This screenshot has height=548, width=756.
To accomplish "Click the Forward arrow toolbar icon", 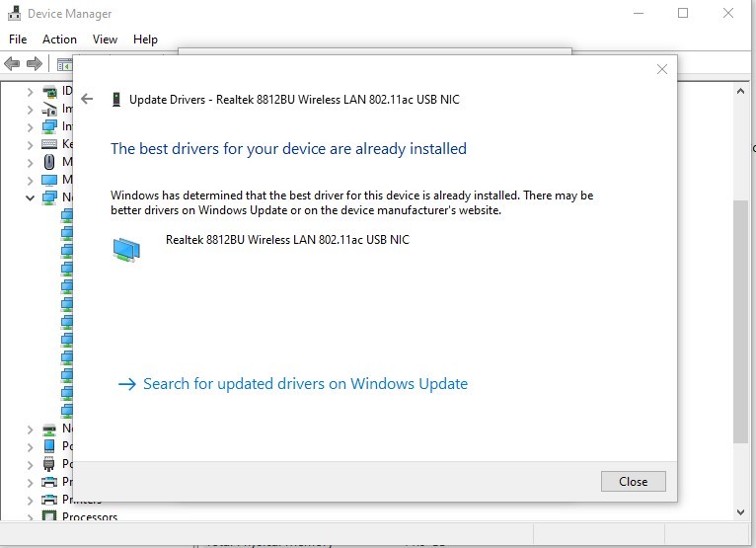I will coord(35,63).
